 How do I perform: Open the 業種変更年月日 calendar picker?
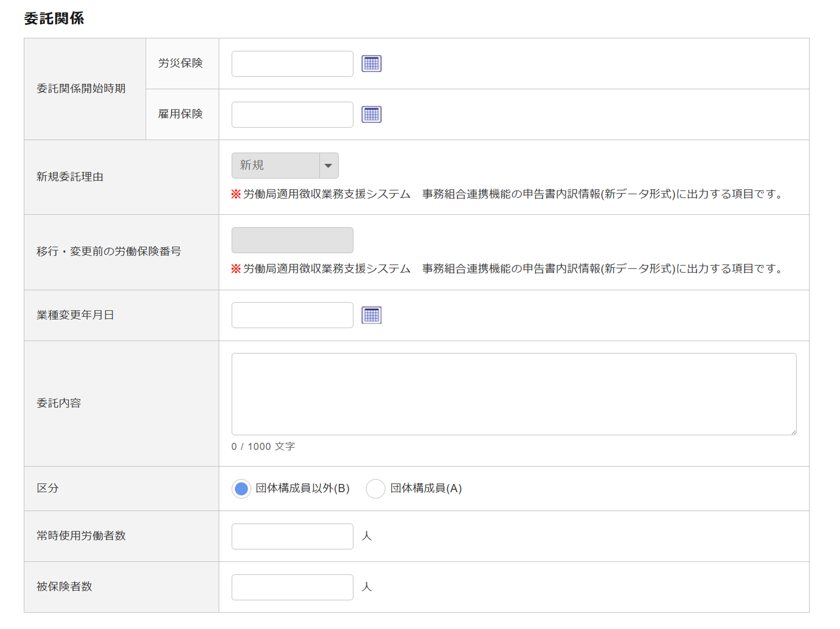(371, 315)
